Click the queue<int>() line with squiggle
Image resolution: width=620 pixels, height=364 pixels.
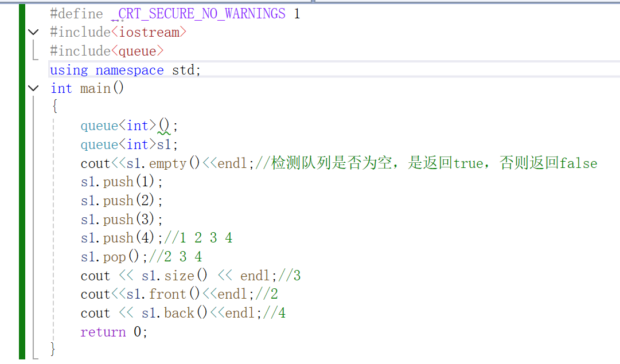pos(129,126)
